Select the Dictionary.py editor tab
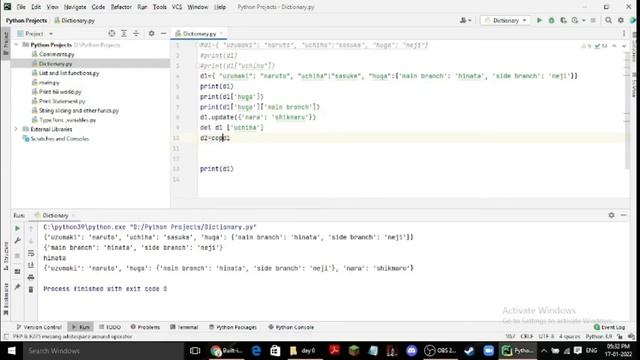 (199, 33)
